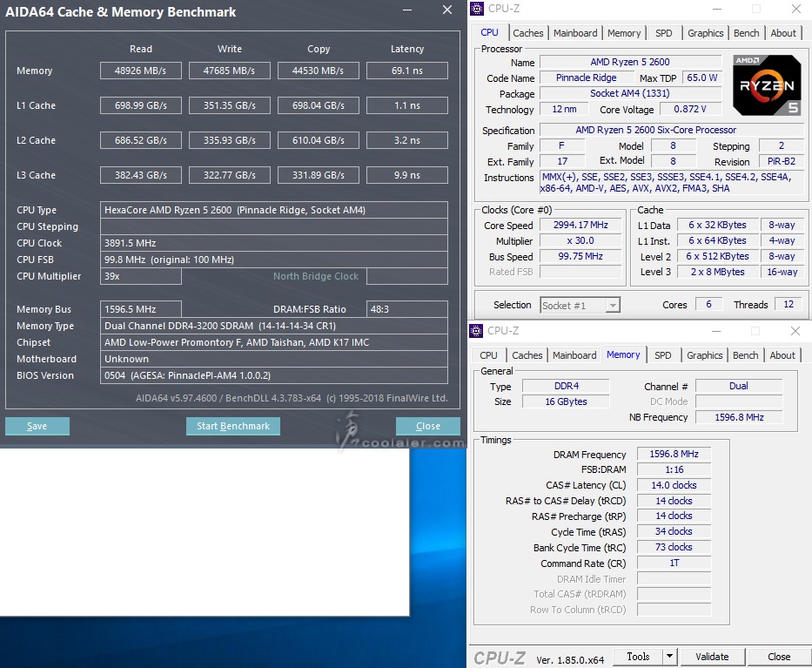
Task: Switch to the CPU tab in the lower CPU-Z window
Action: (x=488, y=355)
